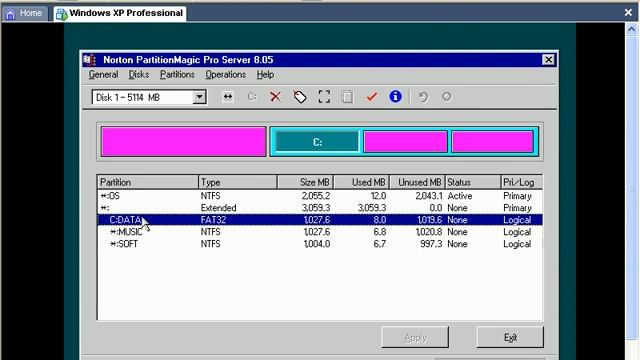Click the Status column header
Screen dimensions: 640x360
pos(473,182)
